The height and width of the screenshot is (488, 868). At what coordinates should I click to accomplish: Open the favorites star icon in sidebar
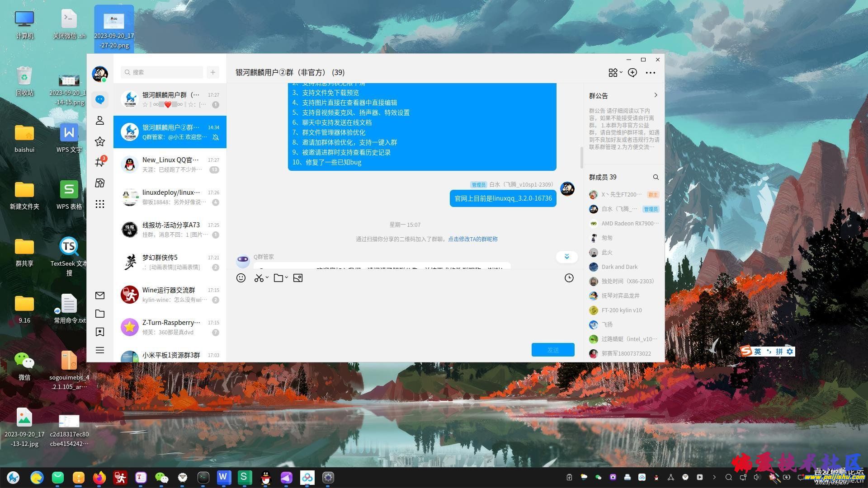(x=100, y=142)
